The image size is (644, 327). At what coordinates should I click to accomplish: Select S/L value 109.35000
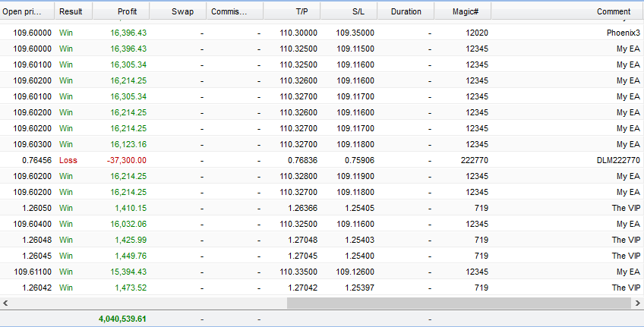[x=355, y=33]
